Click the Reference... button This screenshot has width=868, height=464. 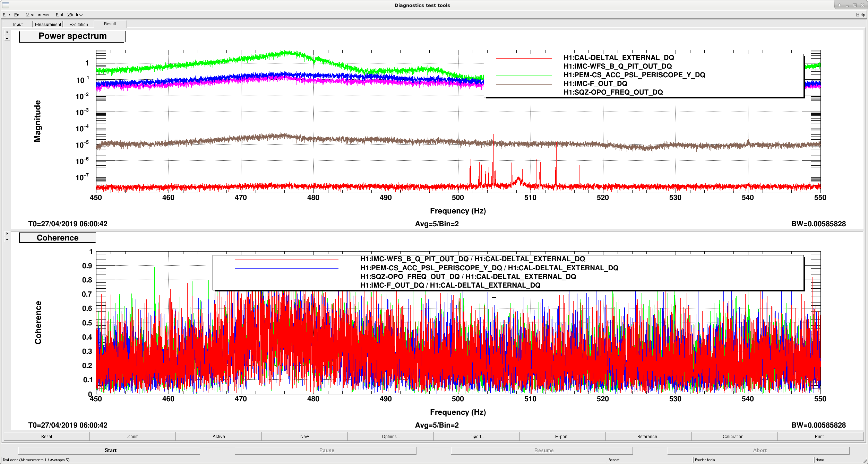click(x=648, y=437)
